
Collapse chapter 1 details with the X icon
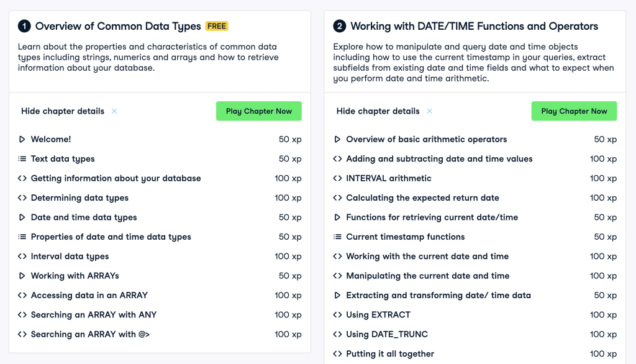pos(114,111)
